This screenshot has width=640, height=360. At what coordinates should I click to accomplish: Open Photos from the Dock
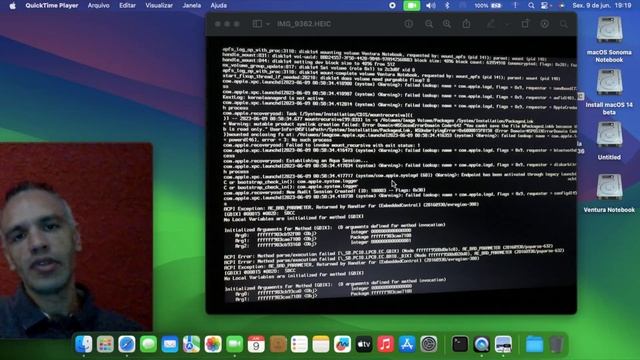click(x=213, y=344)
